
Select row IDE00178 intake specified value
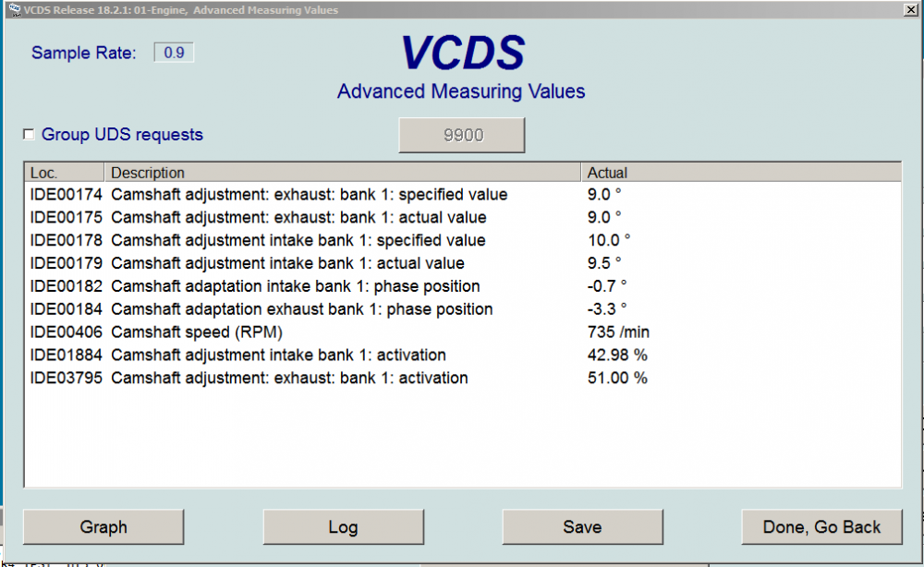[305, 240]
